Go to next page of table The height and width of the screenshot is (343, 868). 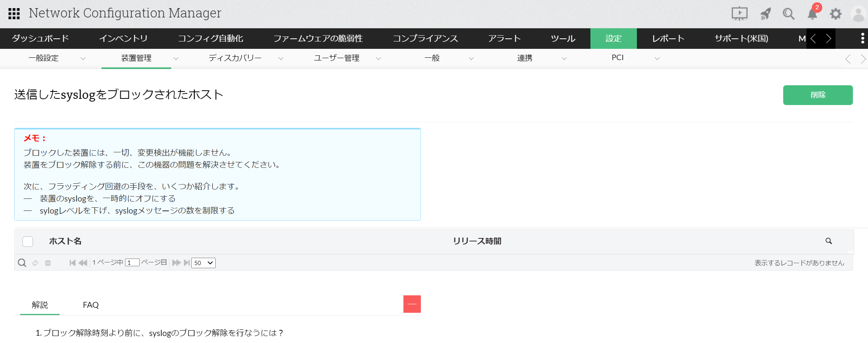177,263
